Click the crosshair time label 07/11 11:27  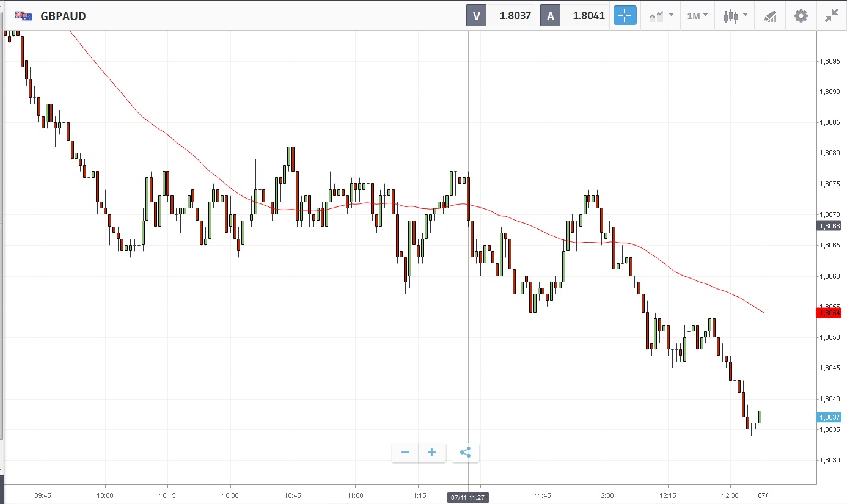[468, 497]
